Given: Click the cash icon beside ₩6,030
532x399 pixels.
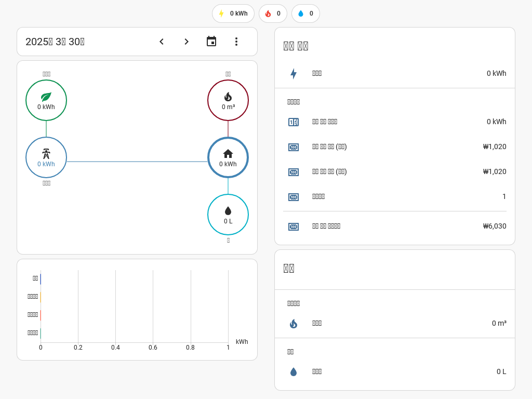Looking at the screenshot, I should [x=294, y=227].
